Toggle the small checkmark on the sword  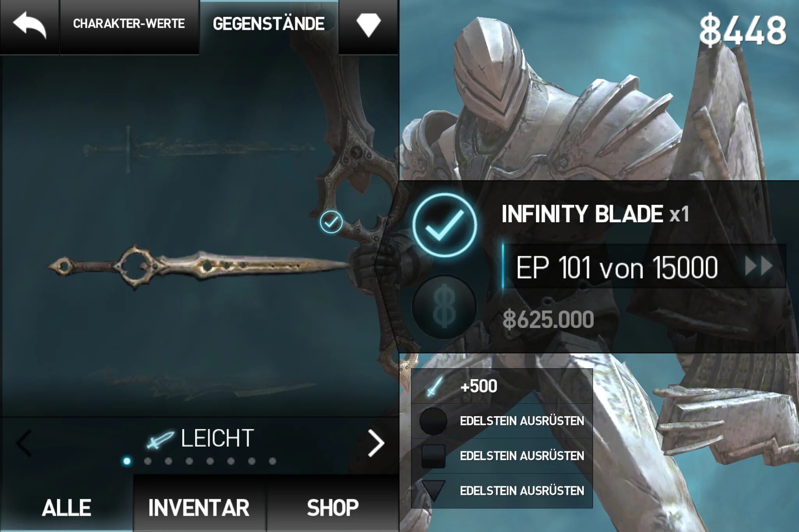(x=331, y=222)
